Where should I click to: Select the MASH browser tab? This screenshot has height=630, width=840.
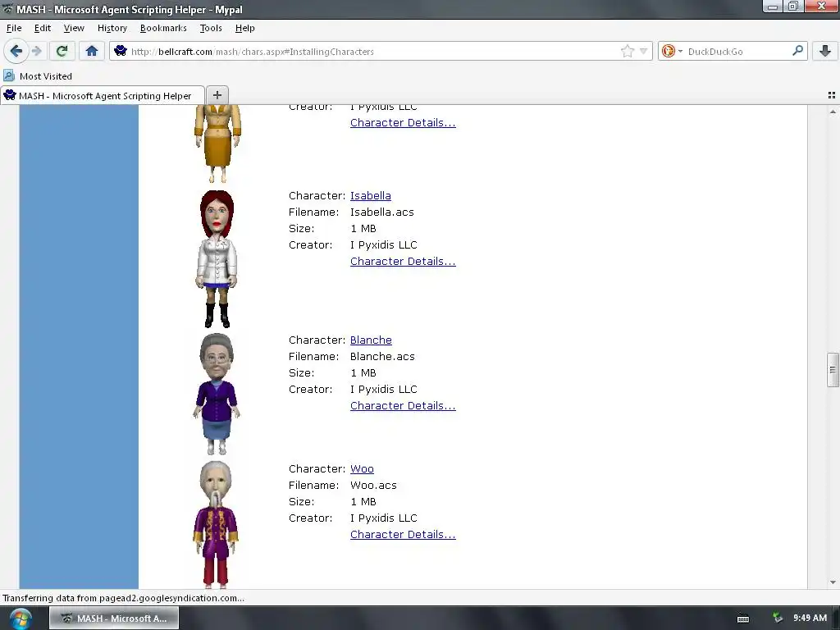tap(103, 95)
